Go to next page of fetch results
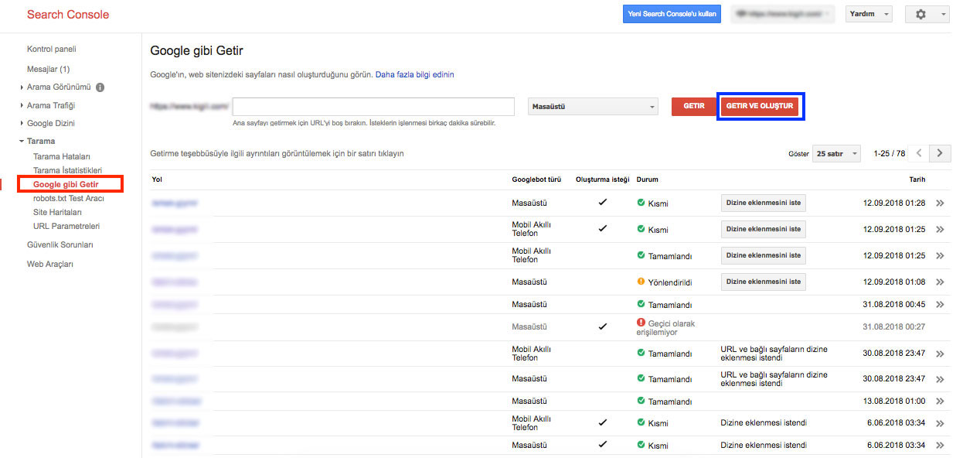The width and height of the screenshot is (980, 458). [940, 153]
